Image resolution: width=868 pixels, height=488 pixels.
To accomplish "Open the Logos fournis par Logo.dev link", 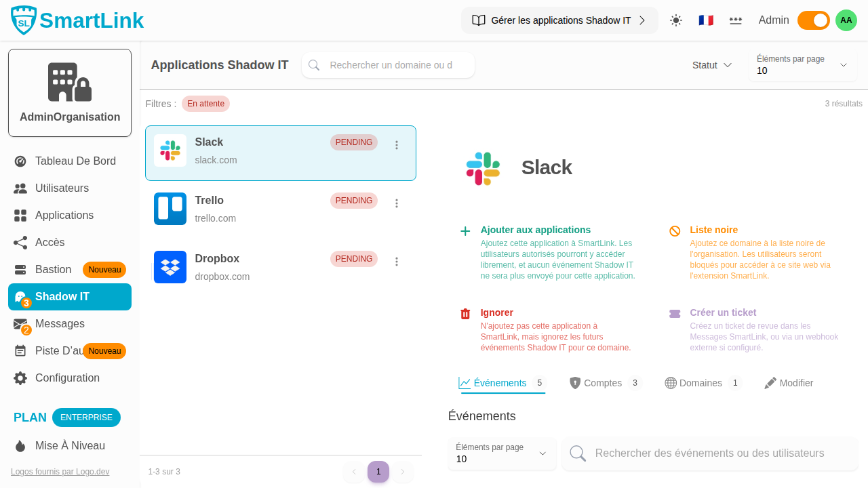I will (60, 472).
